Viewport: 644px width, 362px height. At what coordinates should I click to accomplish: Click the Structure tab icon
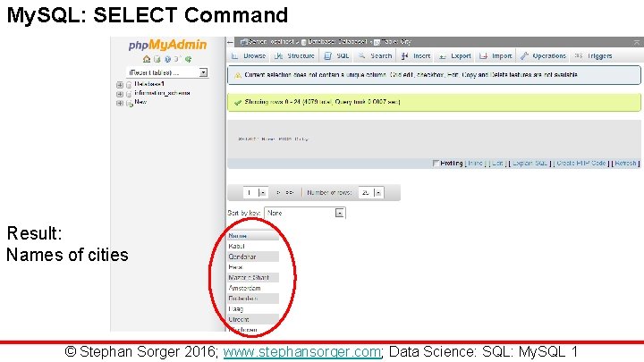click(278, 55)
